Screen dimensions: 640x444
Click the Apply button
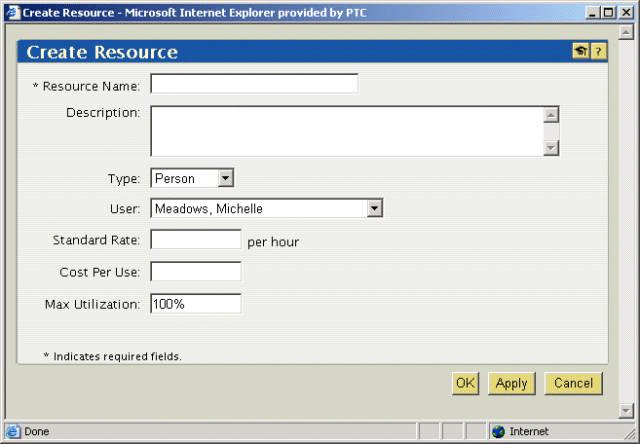click(511, 383)
